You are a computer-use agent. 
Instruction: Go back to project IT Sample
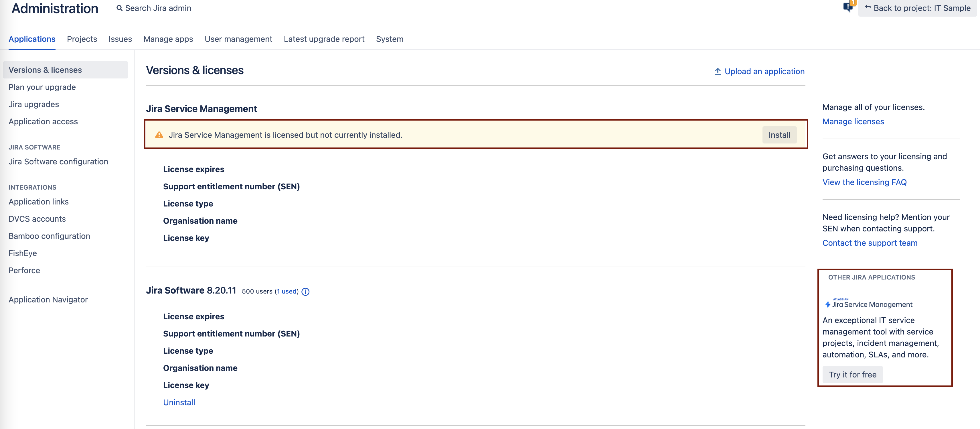pos(917,8)
